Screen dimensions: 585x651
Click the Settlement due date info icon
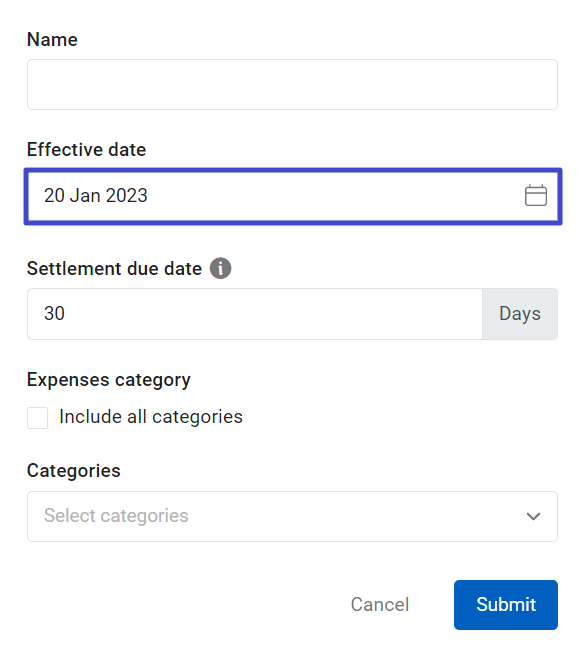point(220,268)
